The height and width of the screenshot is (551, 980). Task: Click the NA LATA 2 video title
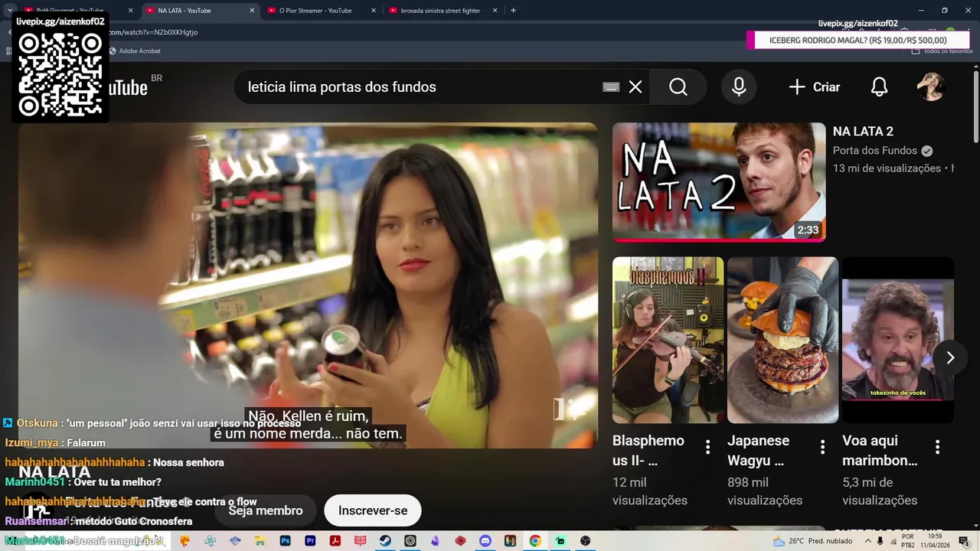pyautogui.click(x=863, y=132)
